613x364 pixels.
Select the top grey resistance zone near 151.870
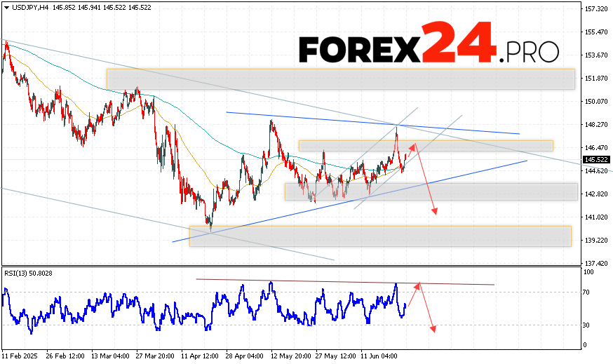(340, 79)
